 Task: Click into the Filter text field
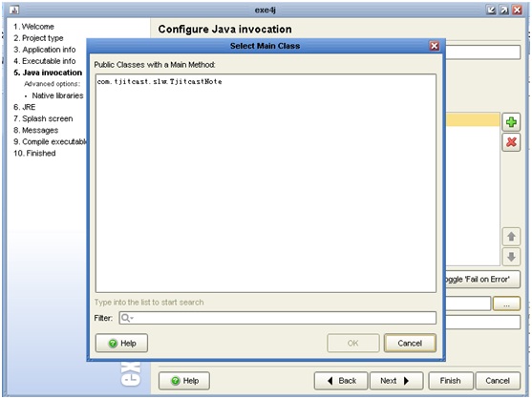pos(278,318)
